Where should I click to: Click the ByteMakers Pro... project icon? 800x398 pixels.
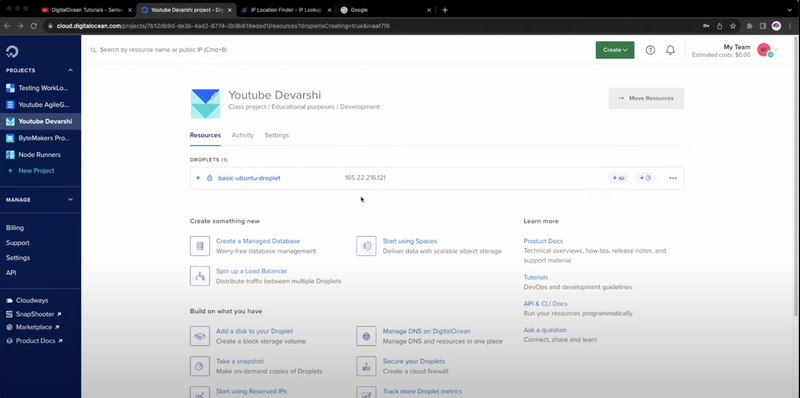[10, 138]
